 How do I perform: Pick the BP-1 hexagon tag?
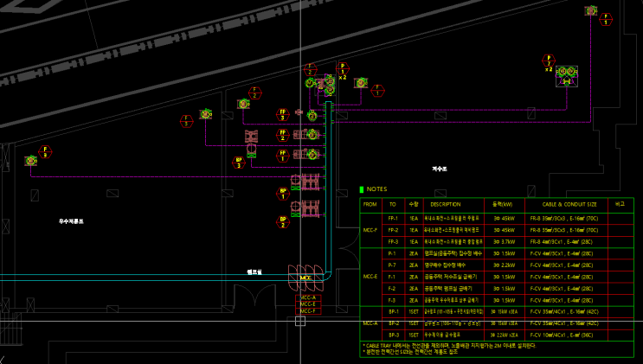tap(283, 194)
